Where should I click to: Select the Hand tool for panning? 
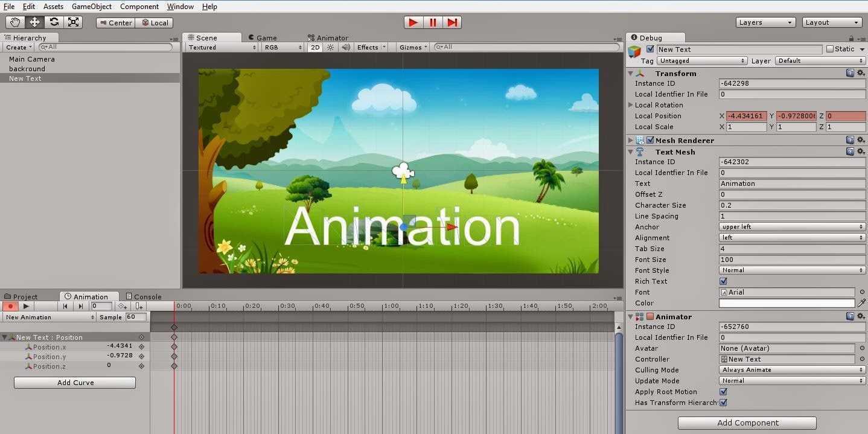[14, 22]
